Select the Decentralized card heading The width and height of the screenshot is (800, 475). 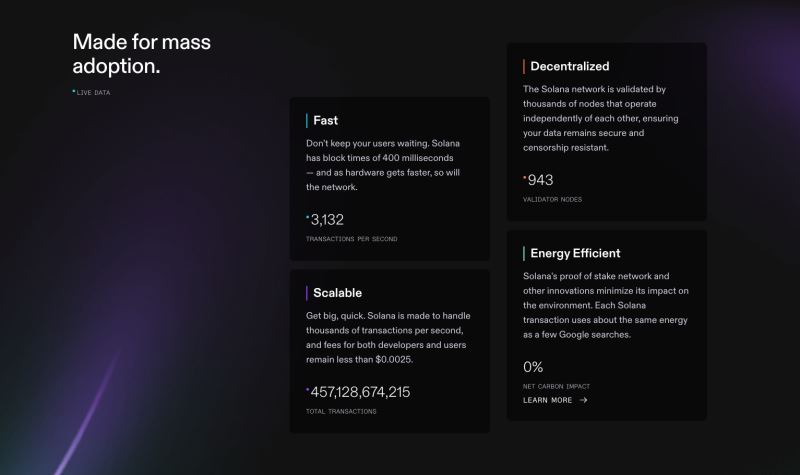tap(569, 66)
